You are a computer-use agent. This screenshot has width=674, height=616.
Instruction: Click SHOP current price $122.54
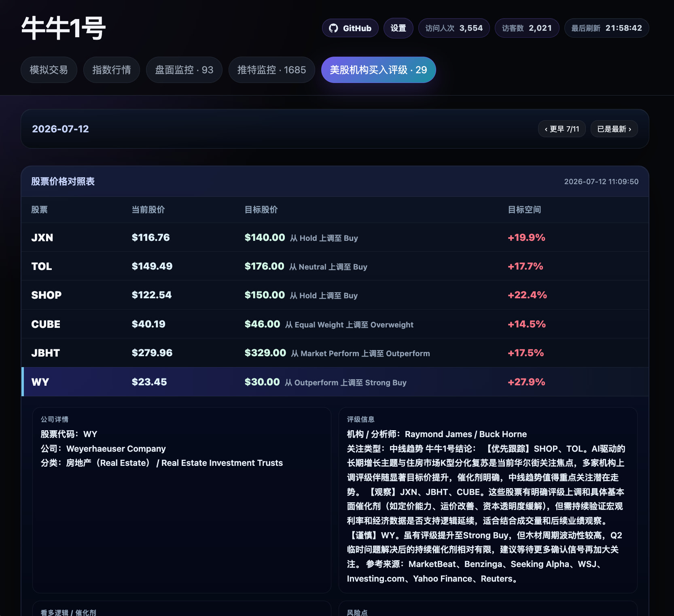(x=151, y=295)
